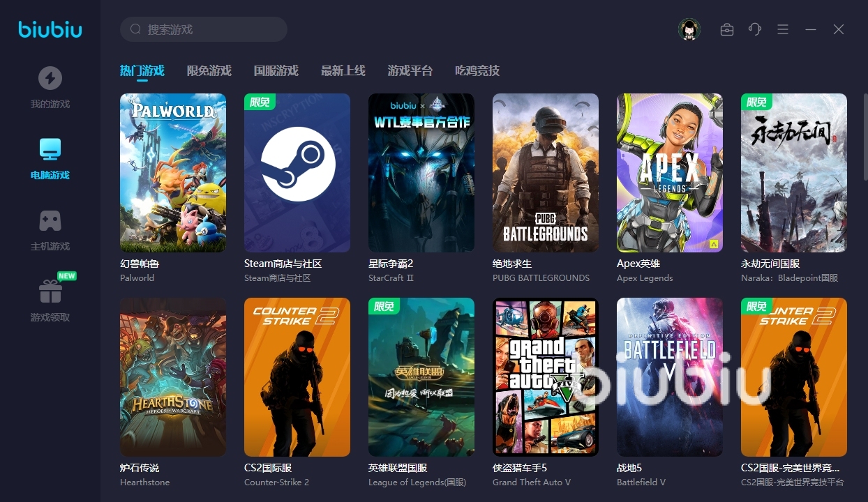Click the 绝地求生 title text
The image size is (868, 502).
[512, 264]
